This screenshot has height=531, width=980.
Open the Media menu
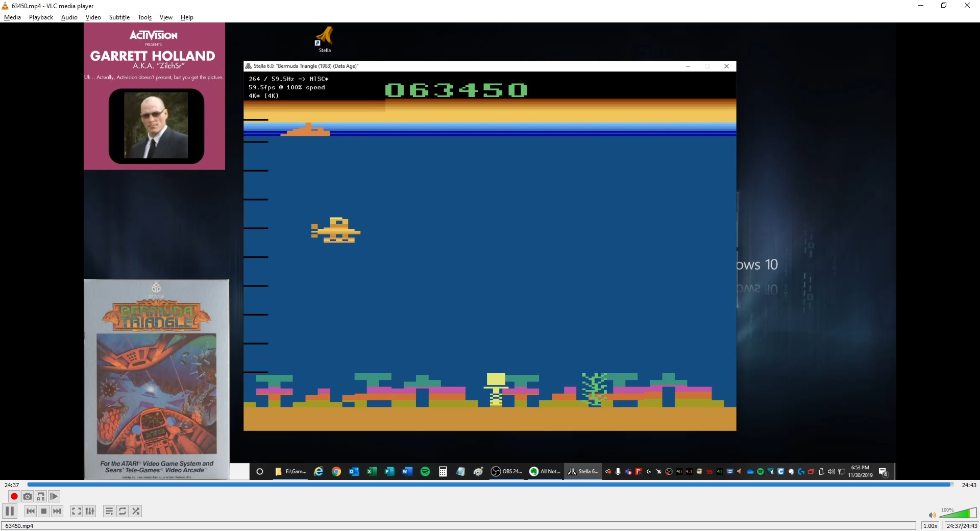tap(12, 17)
